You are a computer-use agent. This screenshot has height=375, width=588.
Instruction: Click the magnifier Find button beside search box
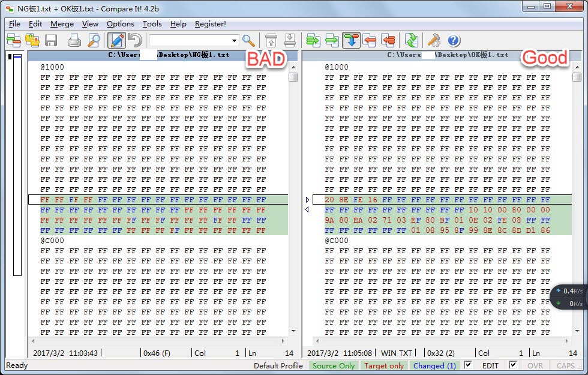248,40
